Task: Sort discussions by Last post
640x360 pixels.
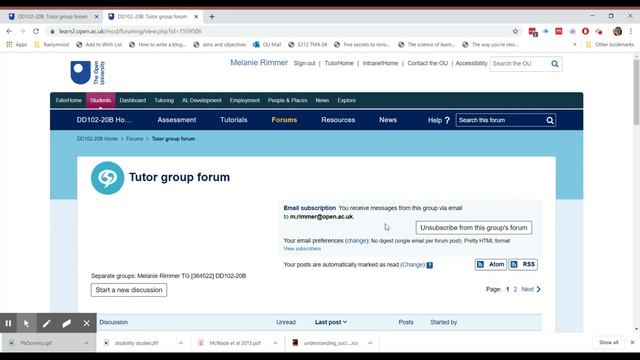Action: tap(331, 322)
